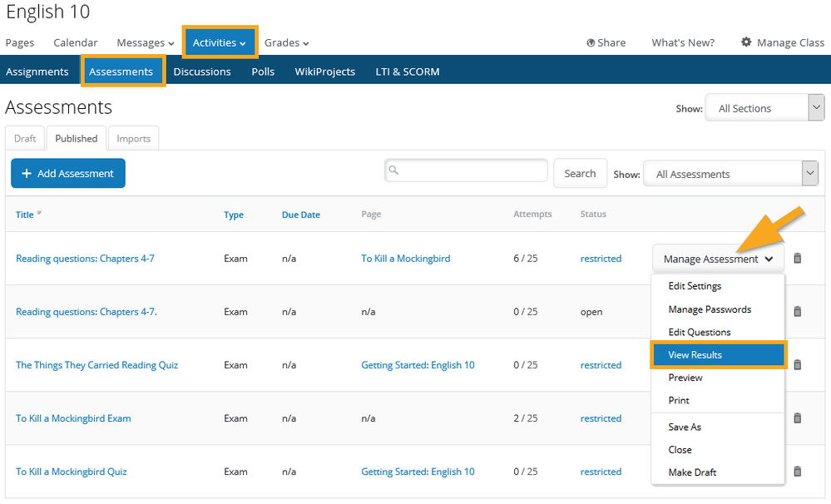
Task: Switch to the Draft tab
Action: pyautogui.click(x=25, y=138)
